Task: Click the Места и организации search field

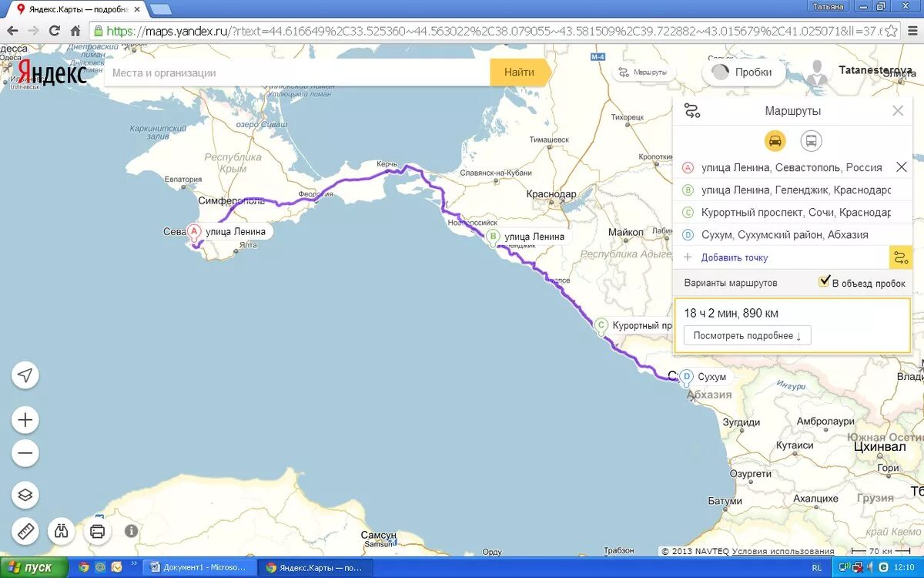Action: pyautogui.click(x=296, y=72)
